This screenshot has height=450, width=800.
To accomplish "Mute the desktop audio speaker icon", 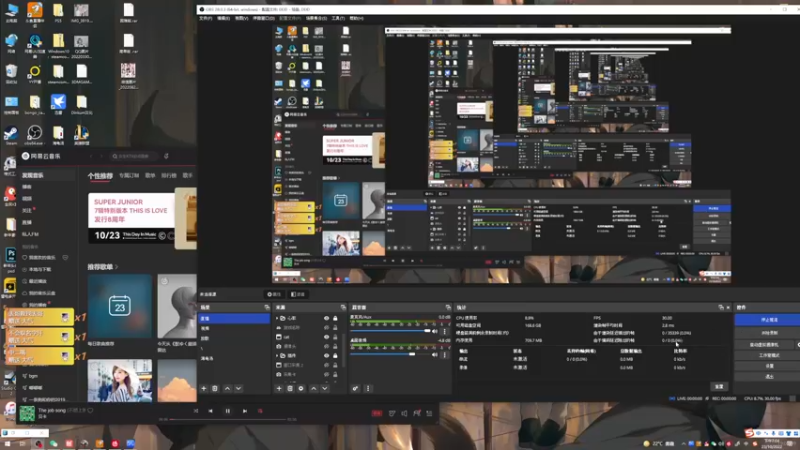I will [x=435, y=355].
